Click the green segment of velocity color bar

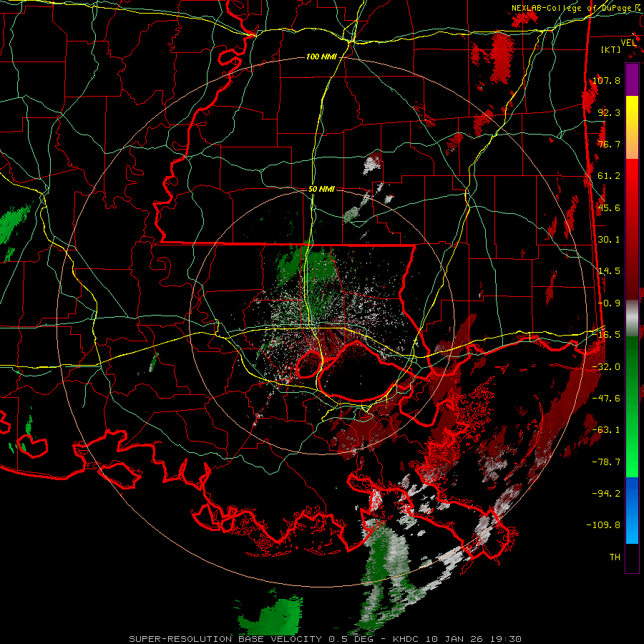pos(632,406)
